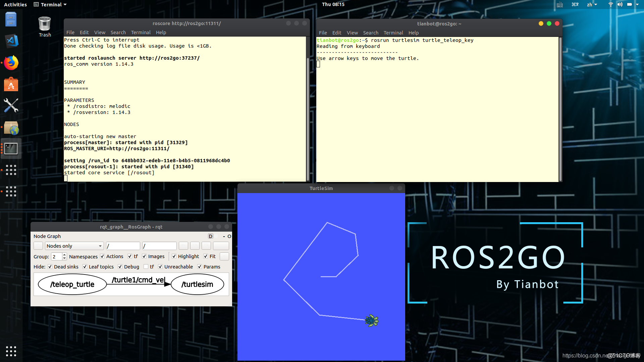
Task: Open Firefox from the dock
Action: coord(11,63)
